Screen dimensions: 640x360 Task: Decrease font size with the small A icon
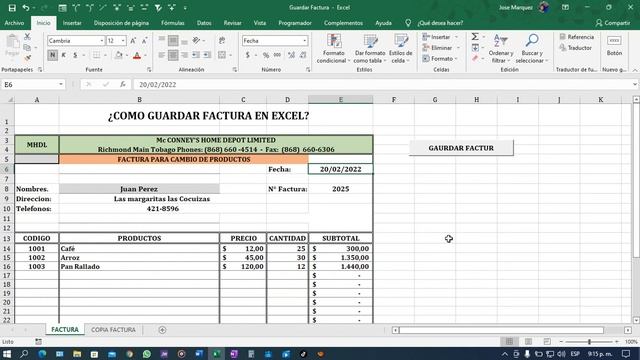click(x=144, y=41)
